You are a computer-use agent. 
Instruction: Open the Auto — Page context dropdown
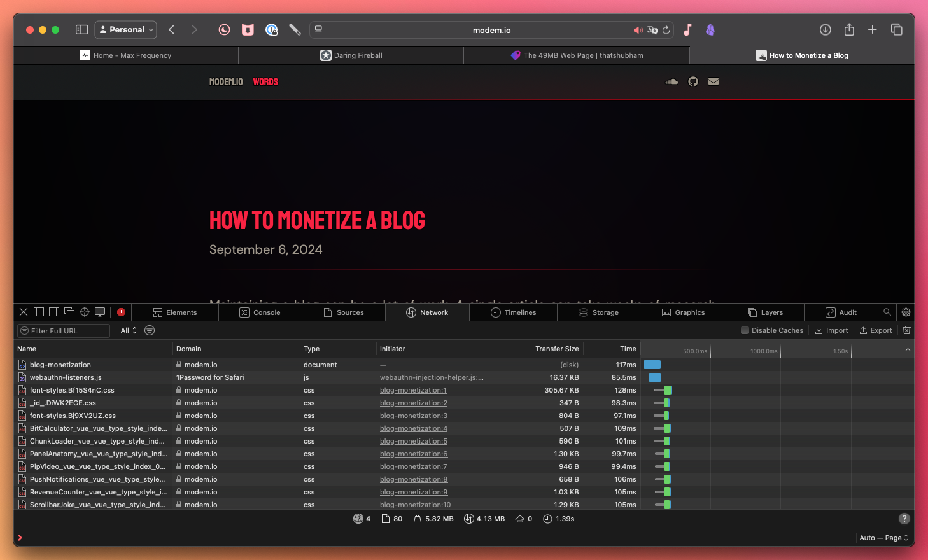point(883,538)
